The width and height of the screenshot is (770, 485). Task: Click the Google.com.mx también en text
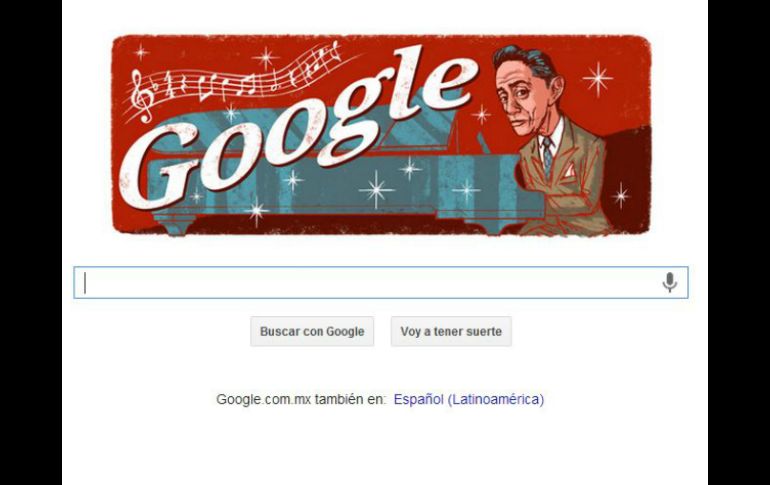tap(302, 399)
